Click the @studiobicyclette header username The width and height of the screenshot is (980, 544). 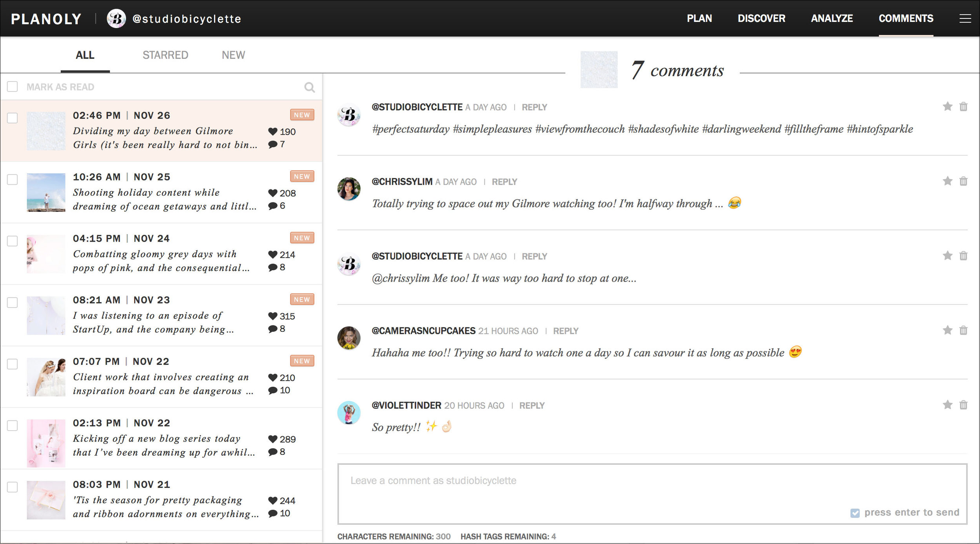pyautogui.click(x=187, y=19)
